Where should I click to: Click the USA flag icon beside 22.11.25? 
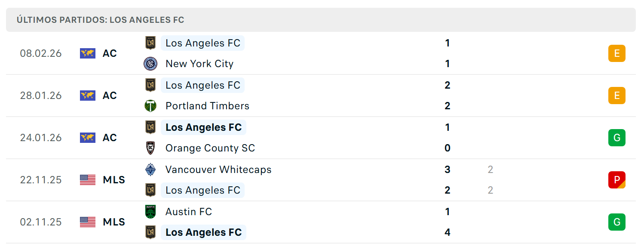point(88,180)
